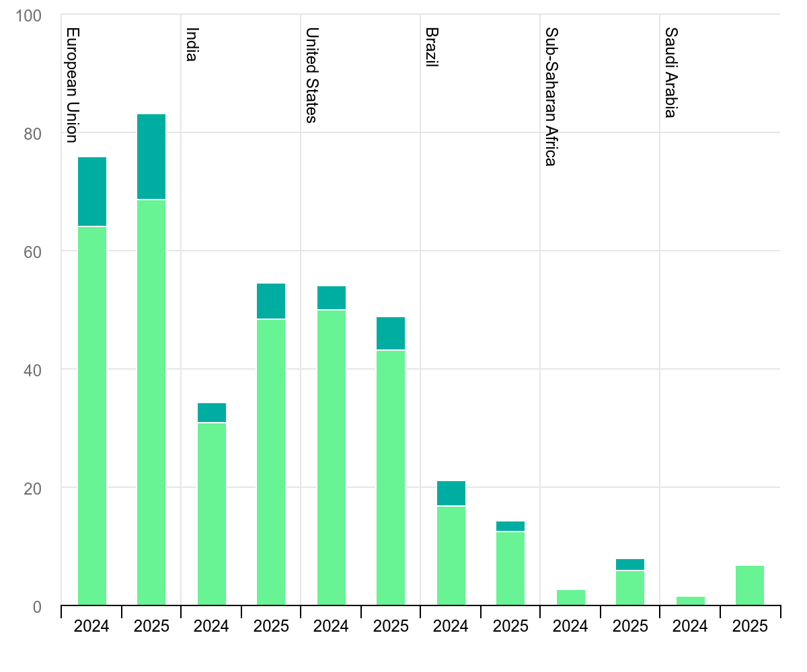Select the Sub-Saharan Africa category label
Screen dimensions: 807x672
(551, 96)
